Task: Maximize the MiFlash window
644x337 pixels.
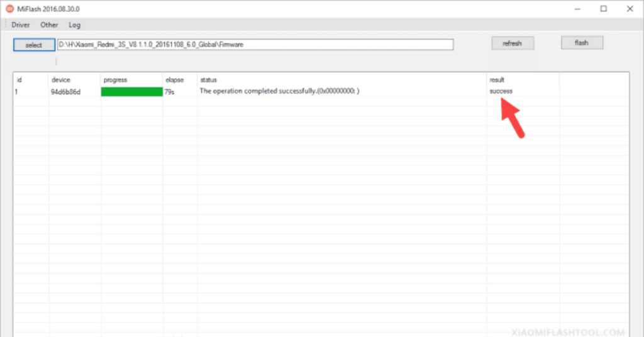Action: tap(603, 9)
